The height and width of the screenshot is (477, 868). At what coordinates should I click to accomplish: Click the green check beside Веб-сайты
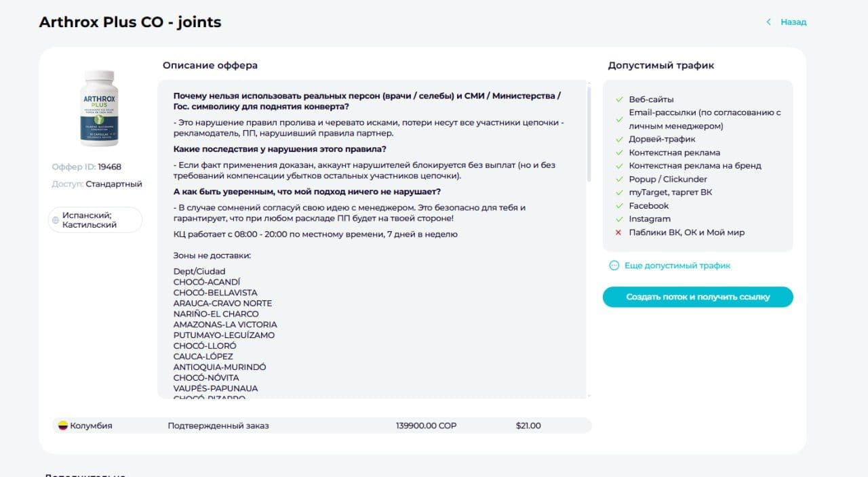point(618,100)
